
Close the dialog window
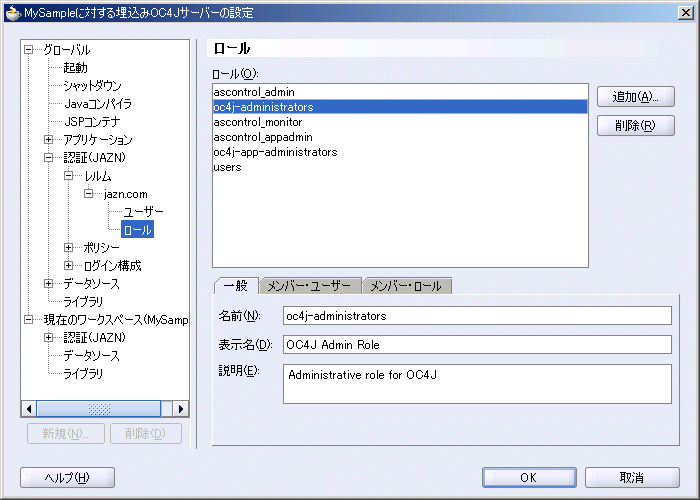[685, 12]
